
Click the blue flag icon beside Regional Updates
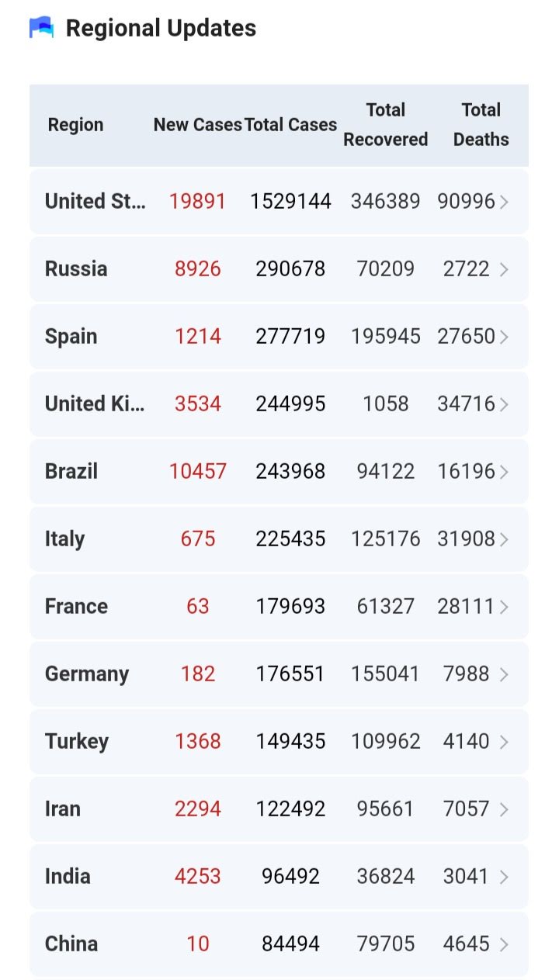42,28
